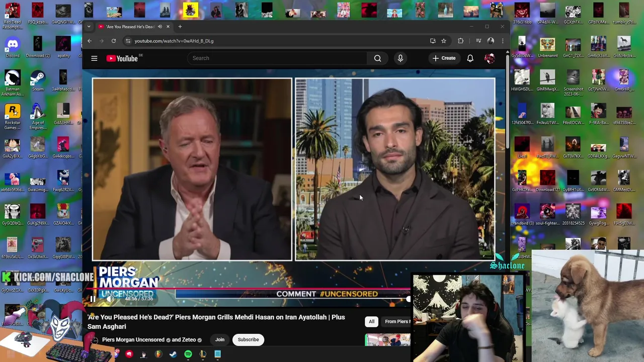Open the Notepad icon in the taskbar

(x=217, y=354)
